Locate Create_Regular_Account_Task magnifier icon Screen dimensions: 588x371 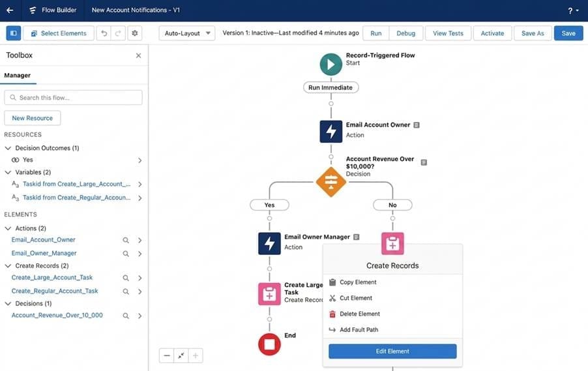[126, 291]
